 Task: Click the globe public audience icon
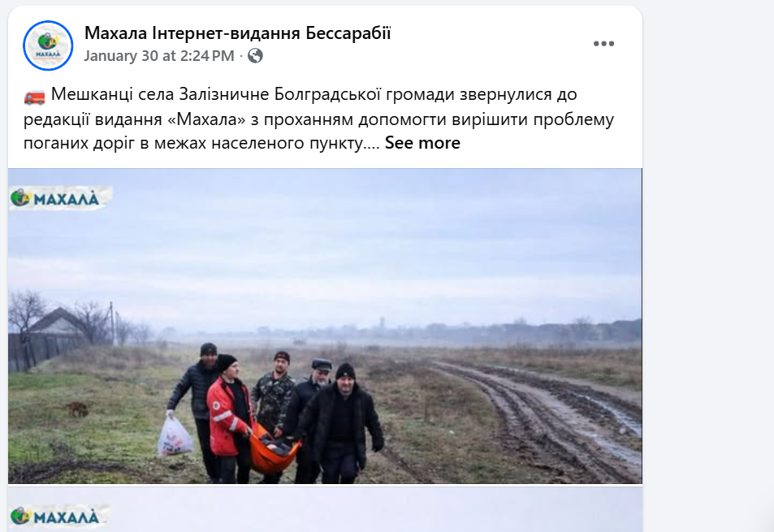[255, 56]
